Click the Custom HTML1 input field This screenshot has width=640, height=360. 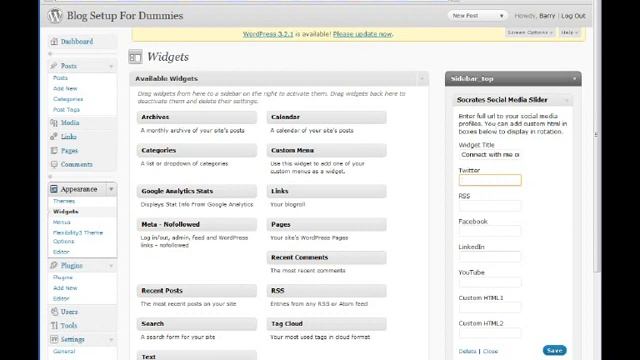(490, 307)
